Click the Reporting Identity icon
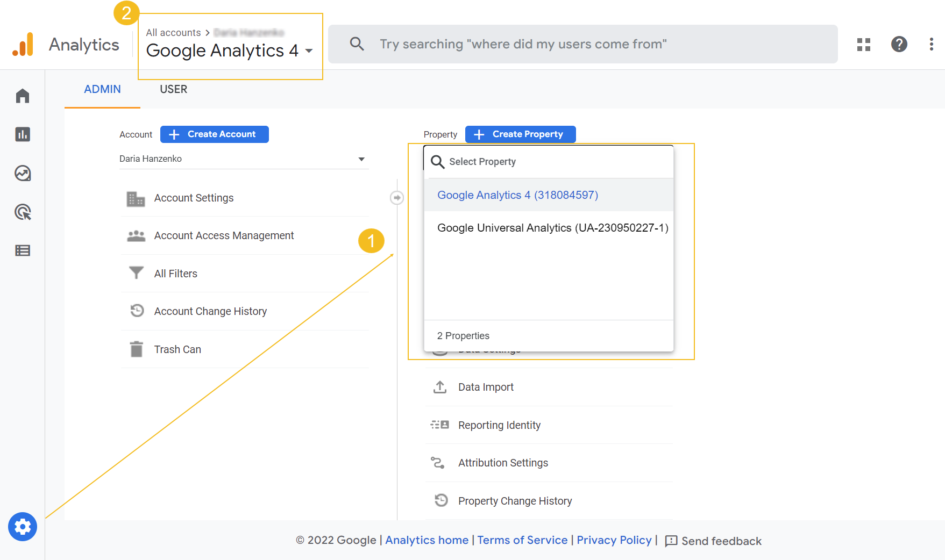This screenshot has width=945, height=560. point(440,425)
